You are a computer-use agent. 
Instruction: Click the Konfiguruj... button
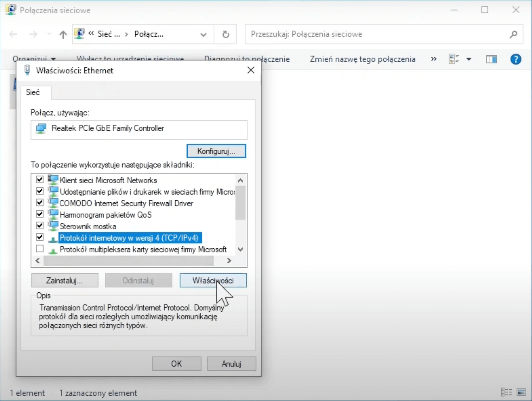coord(216,151)
